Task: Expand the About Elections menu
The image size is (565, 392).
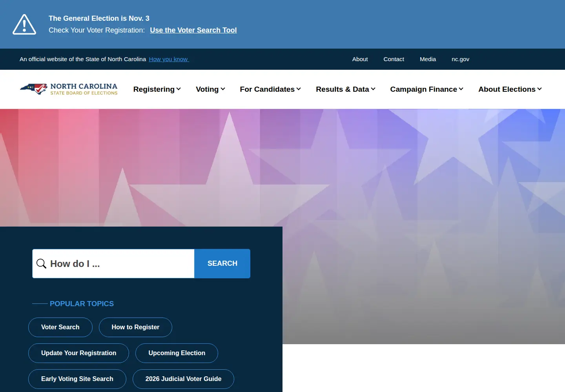Action: click(510, 89)
